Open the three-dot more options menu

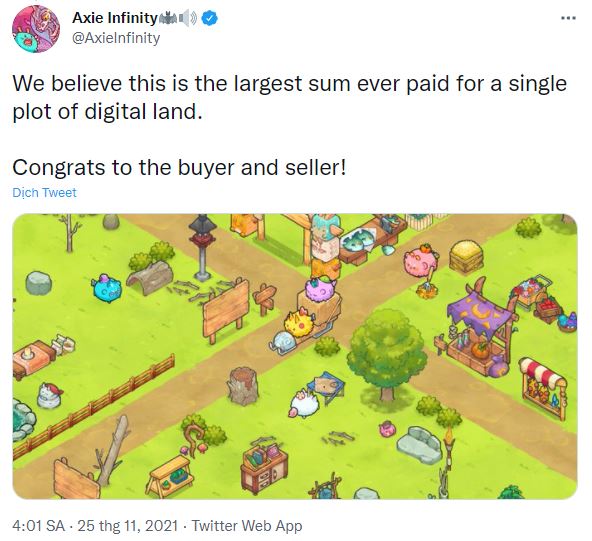[568, 18]
